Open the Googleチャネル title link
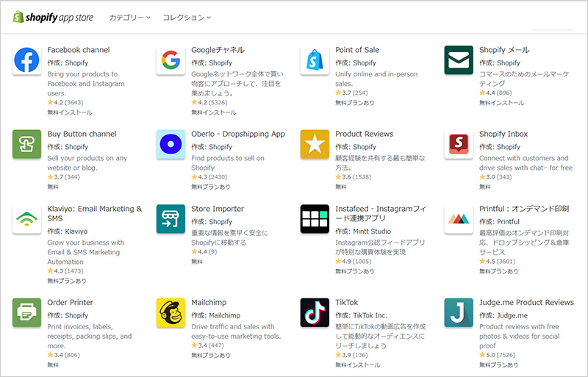This screenshot has width=588, height=377. (218, 50)
